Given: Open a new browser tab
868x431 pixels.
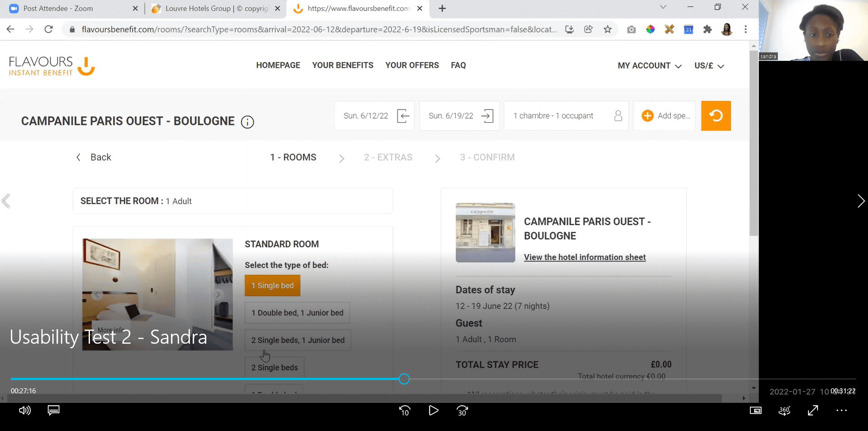Looking at the screenshot, I should (x=442, y=8).
